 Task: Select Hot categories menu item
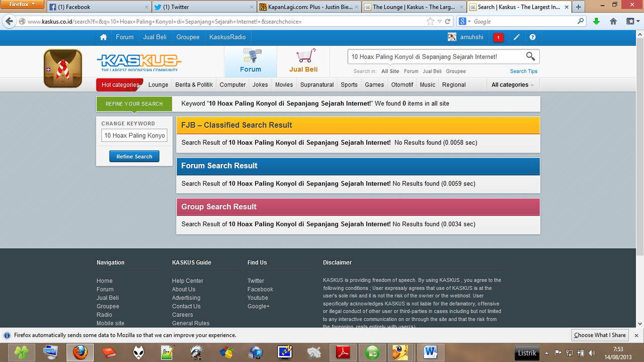pos(120,85)
